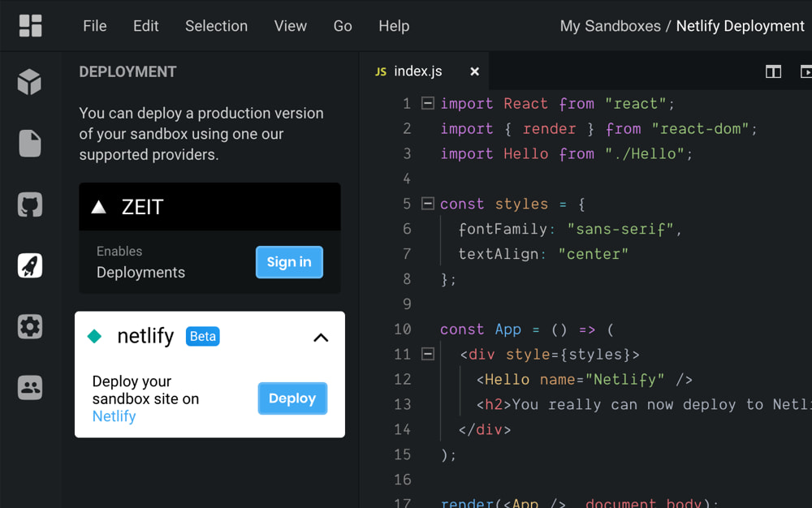Deploy the sandbox to Netlify
Screen dimensions: 812x508
coord(292,398)
